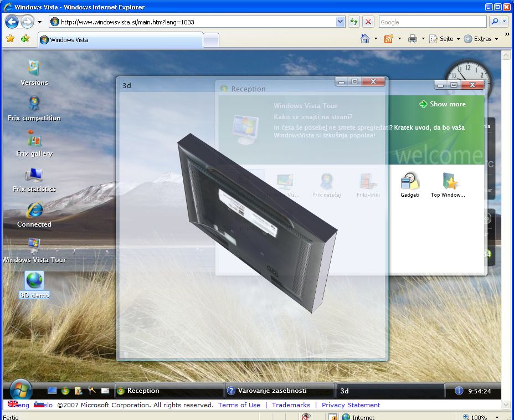Click the Internet security zone status
The width and height of the screenshot is (514, 420).
tap(358, 417)
